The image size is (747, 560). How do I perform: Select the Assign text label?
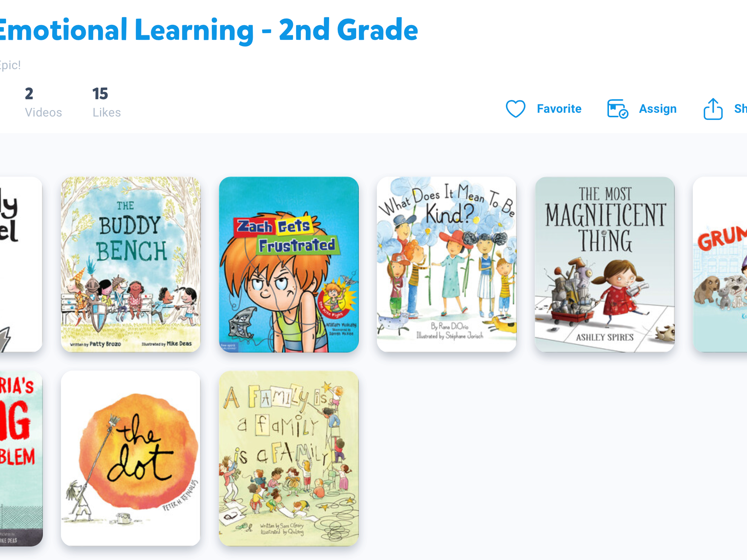tap(657, 109)
